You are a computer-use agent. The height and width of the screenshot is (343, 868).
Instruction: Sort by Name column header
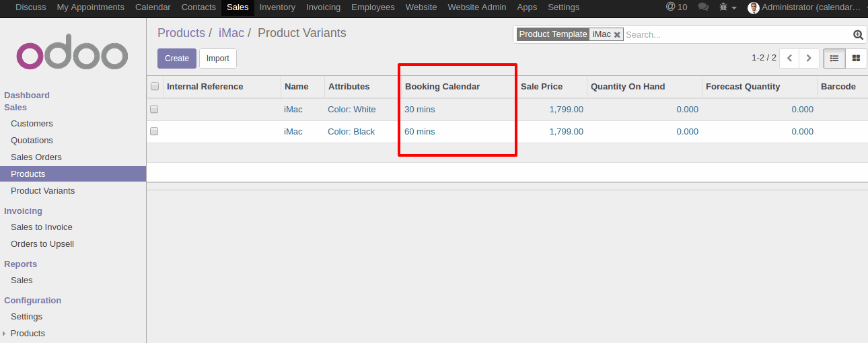coord(303,87)
